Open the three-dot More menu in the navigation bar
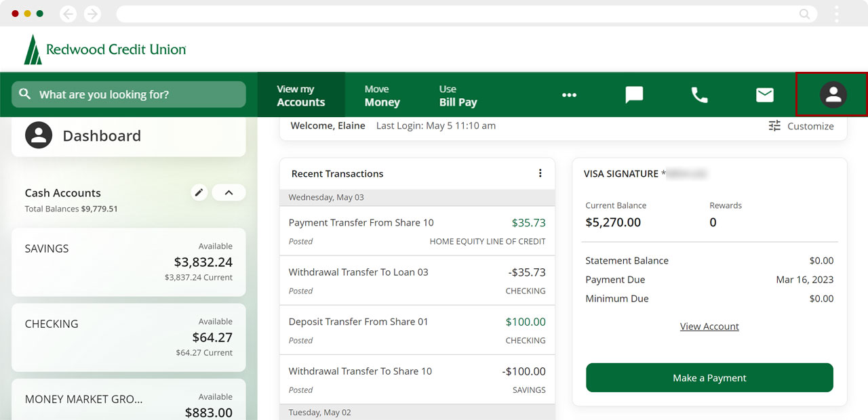This screenshot has width=868, height=420. (569, 95)
